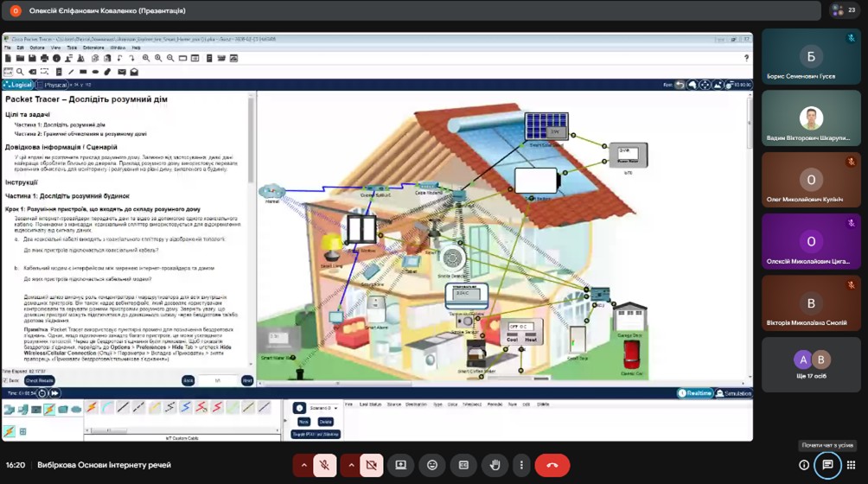Select the Delete tool icon
Image resolution: width=868 pixels, height=484 pixels.
pos(32,72)
